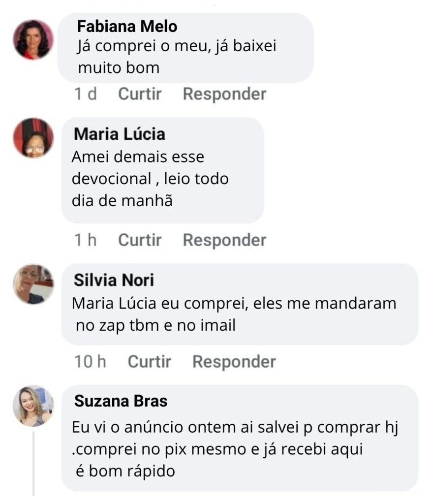The width and height of the screenshot is (431, 504).
Task: Click the Maria Lúcia mention in Silvia's comment
Action: point(115,304)
